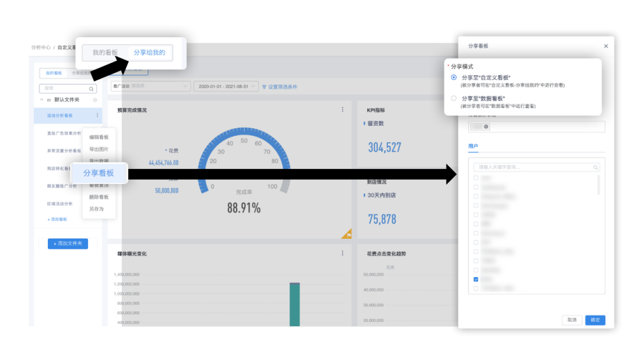This screenshot has height=362, width=644.
Task: Collapse the 默认文件夹 folder tree
Action: pos(42,100)
